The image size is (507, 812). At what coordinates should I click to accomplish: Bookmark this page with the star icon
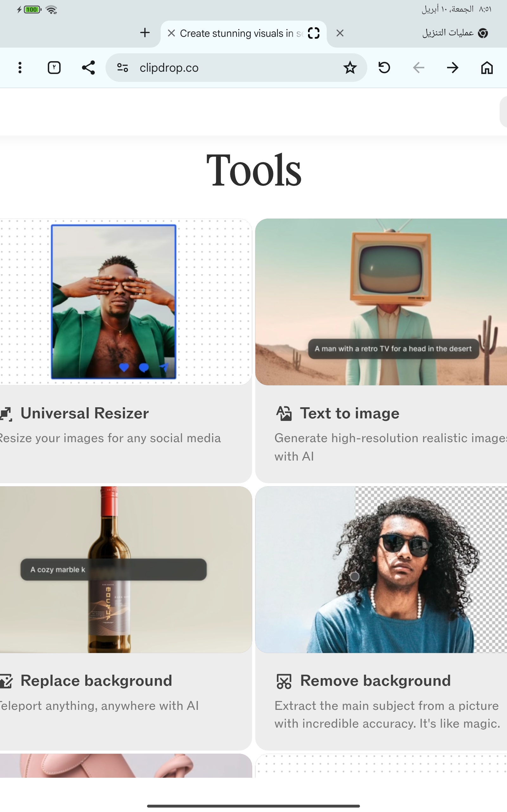point(350,68)
